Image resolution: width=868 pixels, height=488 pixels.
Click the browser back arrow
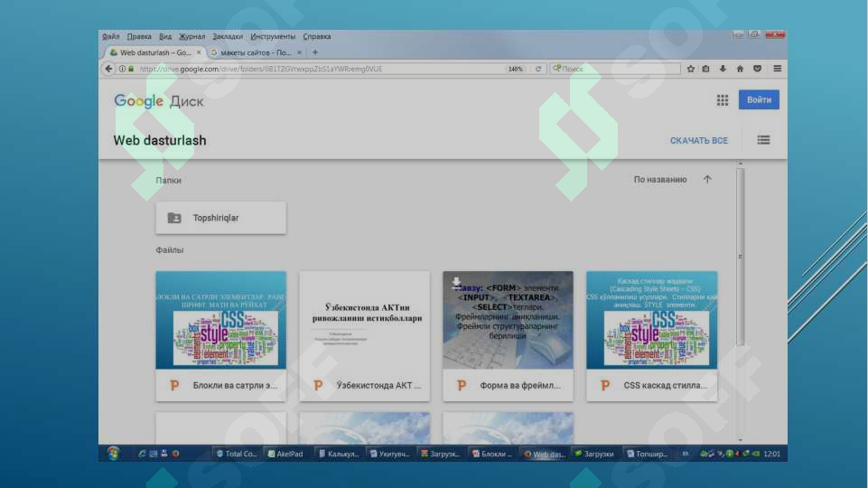point(108,69)
